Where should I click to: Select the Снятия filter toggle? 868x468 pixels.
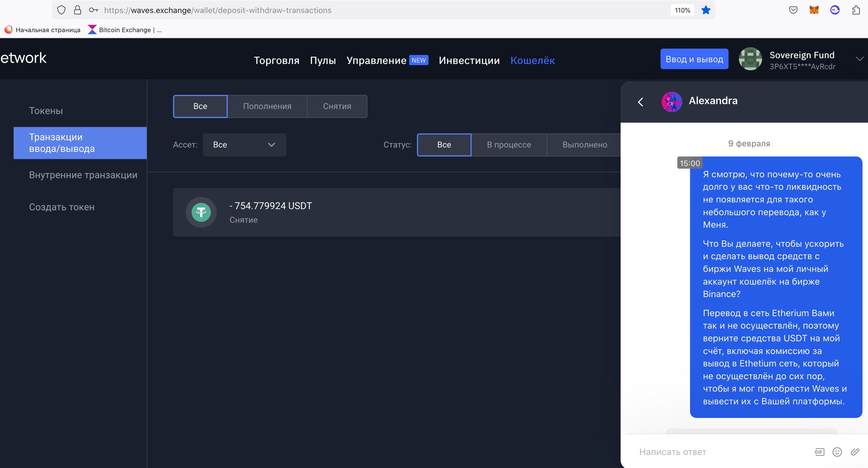point(337,106)
